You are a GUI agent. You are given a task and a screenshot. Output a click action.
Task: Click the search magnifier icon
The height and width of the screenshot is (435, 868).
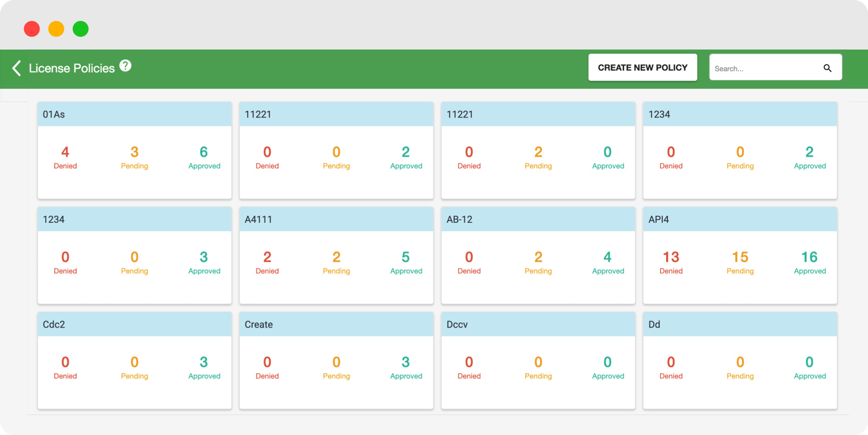[827, 68]
